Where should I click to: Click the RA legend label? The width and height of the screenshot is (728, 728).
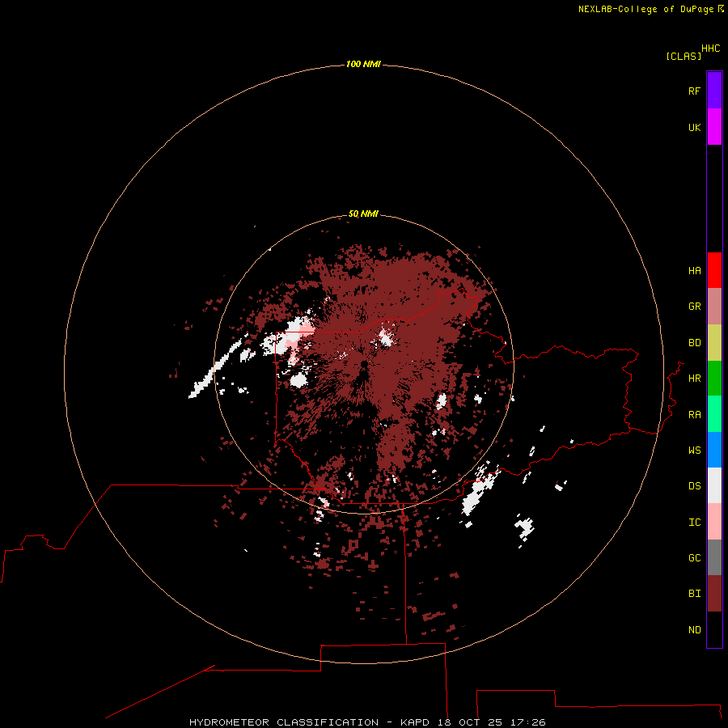tap(695, 414)
